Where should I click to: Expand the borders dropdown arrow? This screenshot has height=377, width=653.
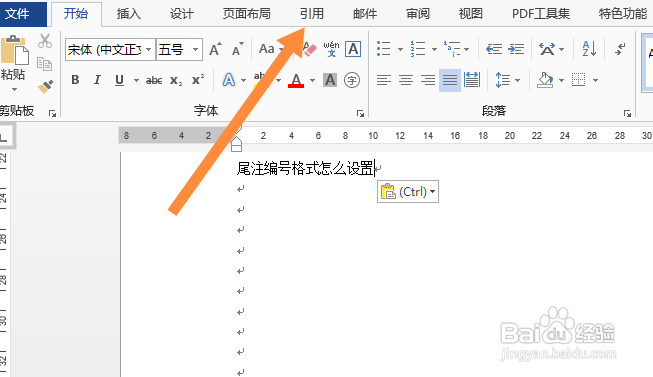595,80
